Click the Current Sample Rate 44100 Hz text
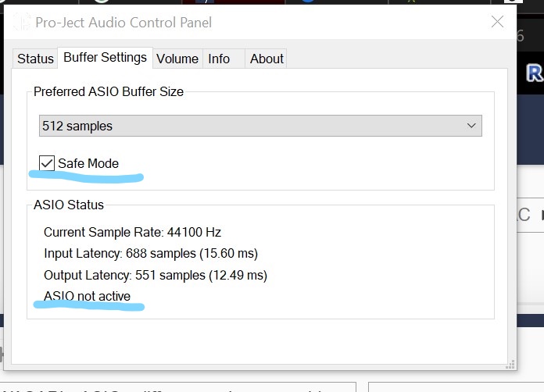The width and height of the screenshot is (544, 392). [x=132, y=232]
